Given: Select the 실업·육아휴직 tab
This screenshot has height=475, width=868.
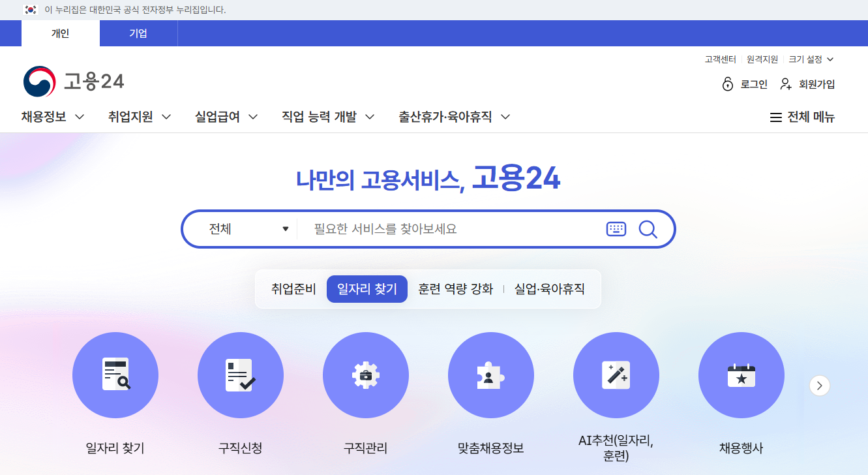Looking at the screenshot, I should pyautogui.click(x=550, y=289).
